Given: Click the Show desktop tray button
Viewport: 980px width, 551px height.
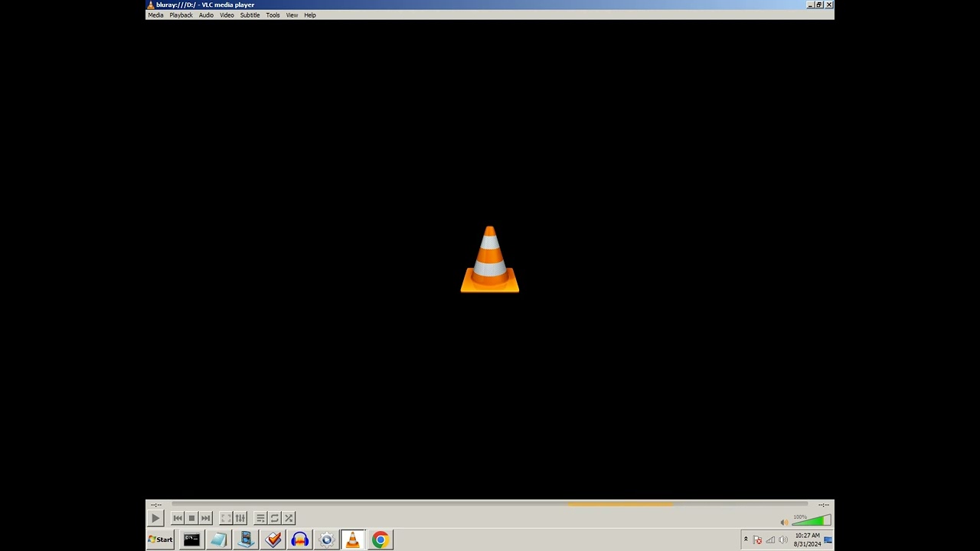Looking at the screenshot, I should tap(828, 540).
